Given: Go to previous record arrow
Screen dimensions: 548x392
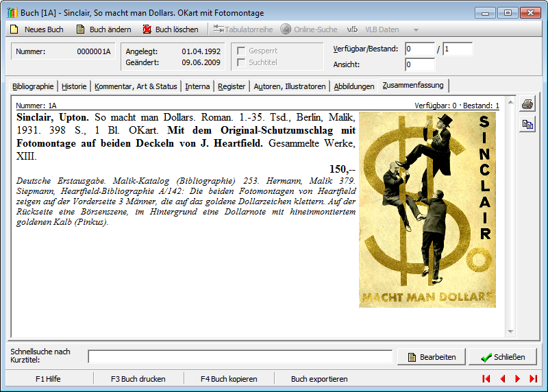Looking at the screenshot, I should pos(502,379).
